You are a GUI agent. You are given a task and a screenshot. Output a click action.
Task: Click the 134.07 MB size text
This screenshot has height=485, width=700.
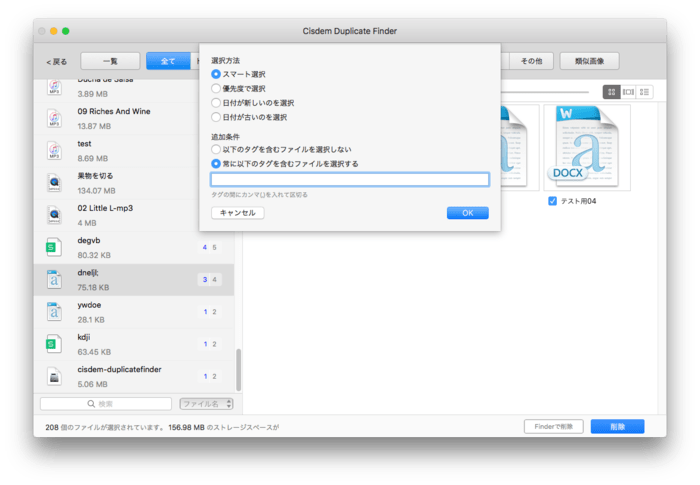point(96,191)
